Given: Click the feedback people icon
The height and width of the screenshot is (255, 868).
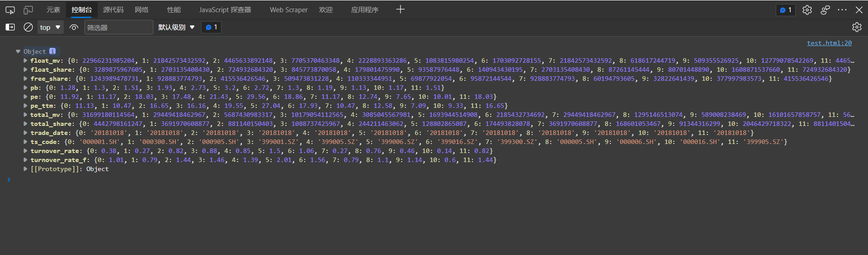Looking at the screenshot, I should (x=825, y=10).
